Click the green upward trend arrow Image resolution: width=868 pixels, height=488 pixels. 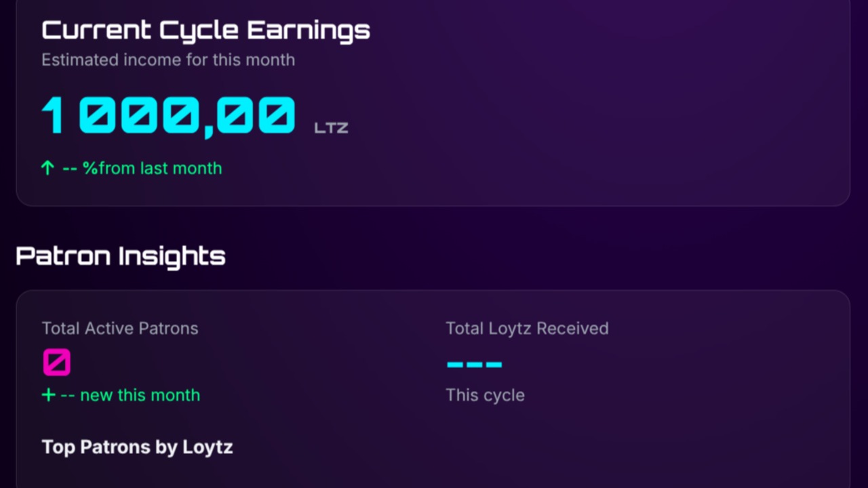coord(47,168)
